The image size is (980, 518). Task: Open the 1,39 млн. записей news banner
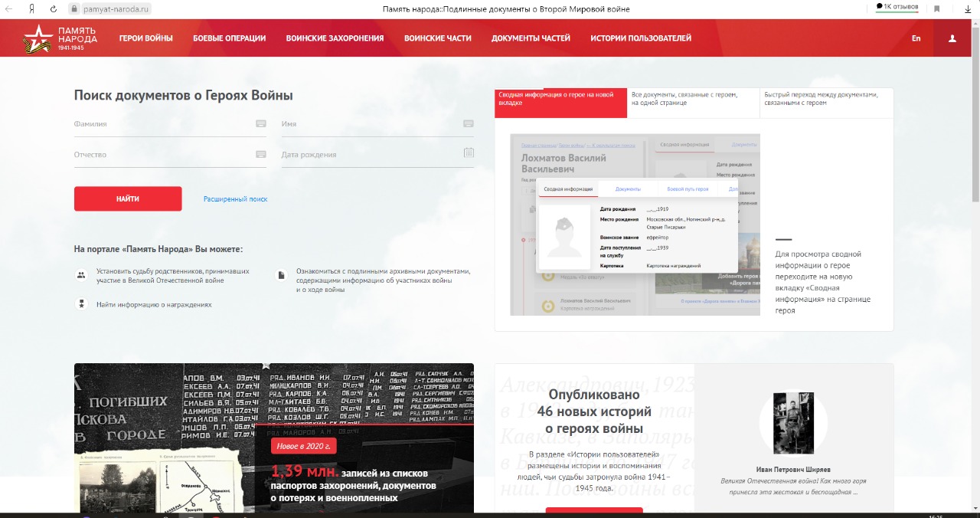click(274, 438)
